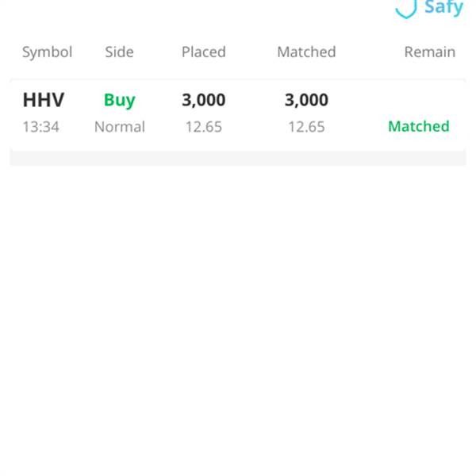Click the placed price 12.65

coord(204,127)
